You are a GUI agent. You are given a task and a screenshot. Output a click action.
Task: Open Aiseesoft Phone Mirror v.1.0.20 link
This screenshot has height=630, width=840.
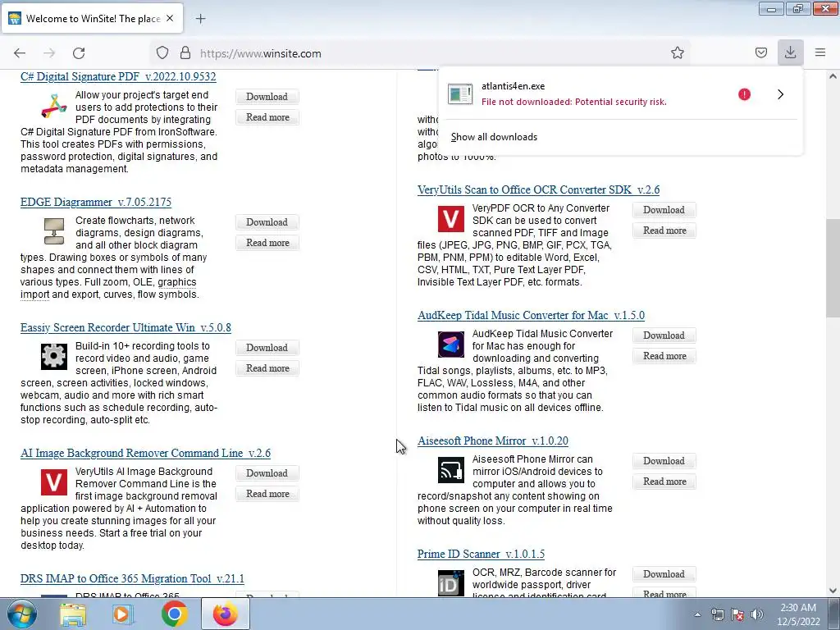click(493, 441)
